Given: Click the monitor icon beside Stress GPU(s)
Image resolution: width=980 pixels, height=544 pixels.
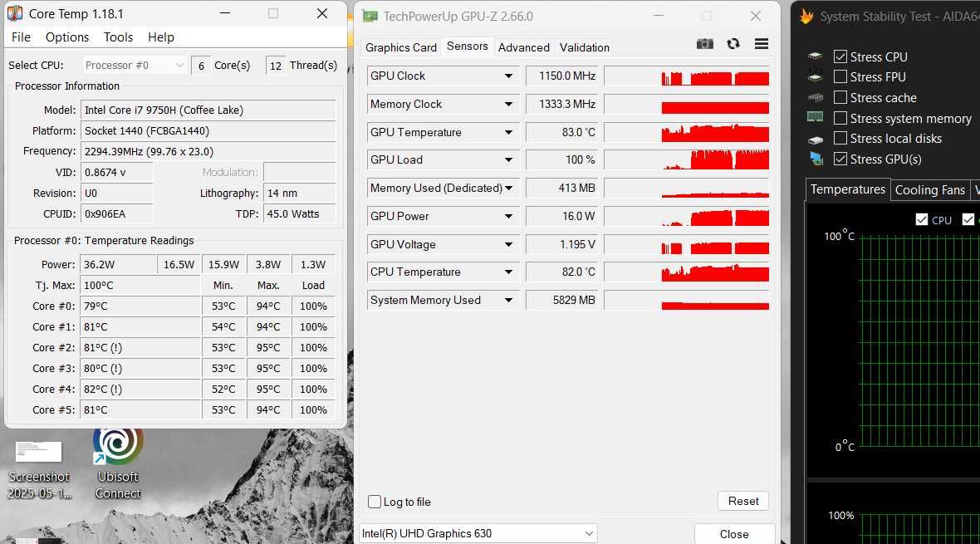Looking at the screenshot, I should pyautogui.click(x=816, y=159).
